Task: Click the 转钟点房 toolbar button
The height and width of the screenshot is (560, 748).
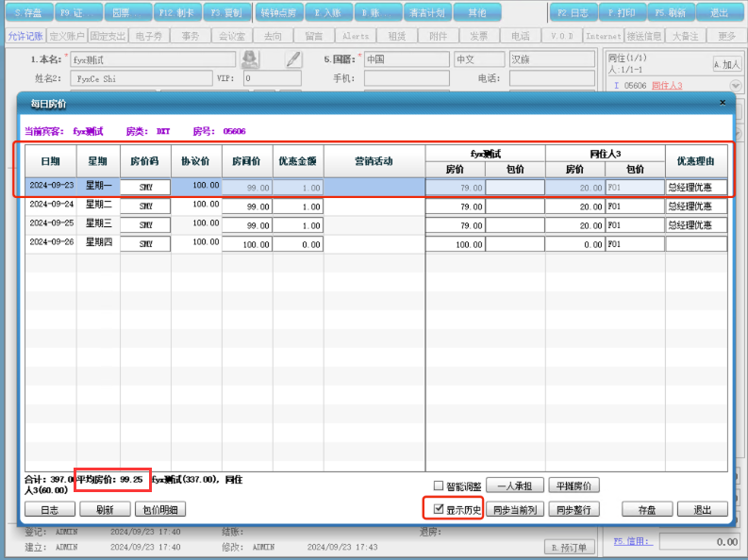Action: coord(278,12)
